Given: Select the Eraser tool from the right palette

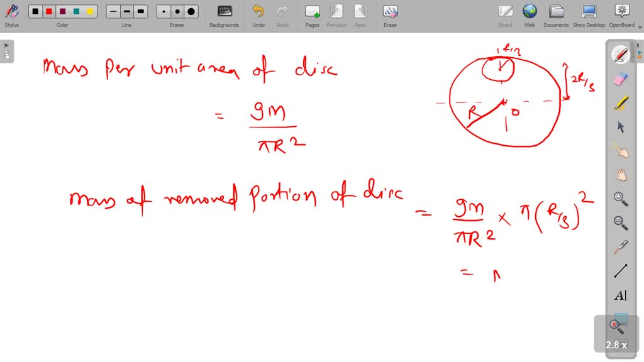Looking at the screenshot, I should pyautogui.click(x=620, y=78).
